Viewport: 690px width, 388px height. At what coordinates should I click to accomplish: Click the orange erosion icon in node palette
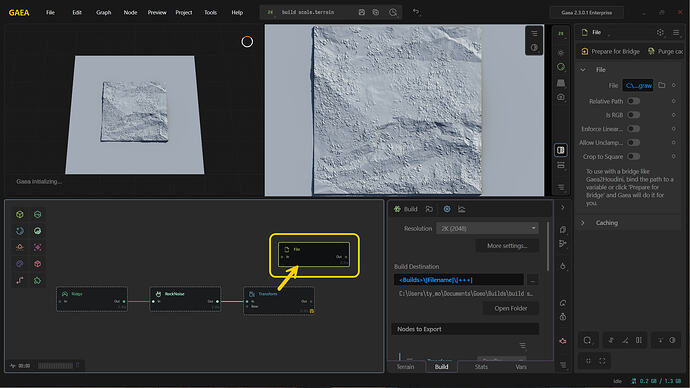pos(20,247)
